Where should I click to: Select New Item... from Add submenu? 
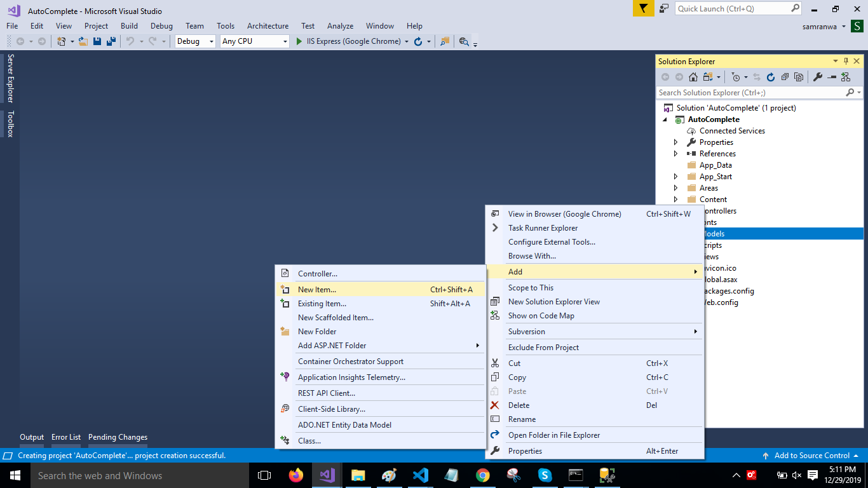(317, 289)
